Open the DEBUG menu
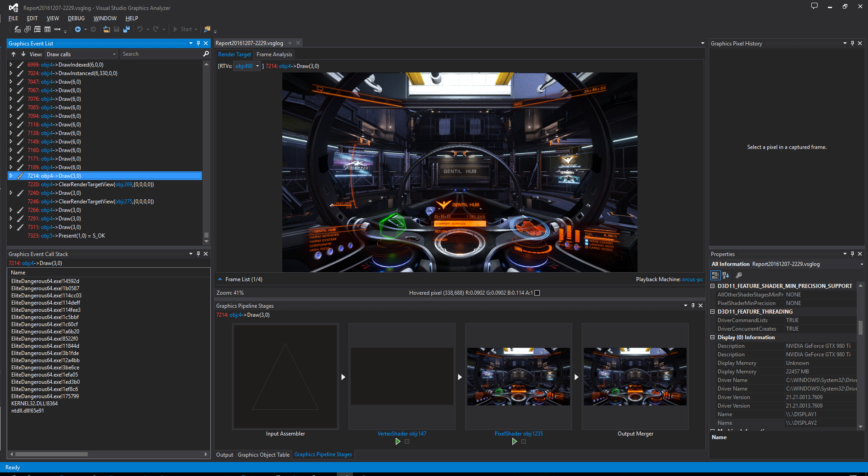Image resolution: width=868 pixels, height=476 pixels. click(76, 18)
